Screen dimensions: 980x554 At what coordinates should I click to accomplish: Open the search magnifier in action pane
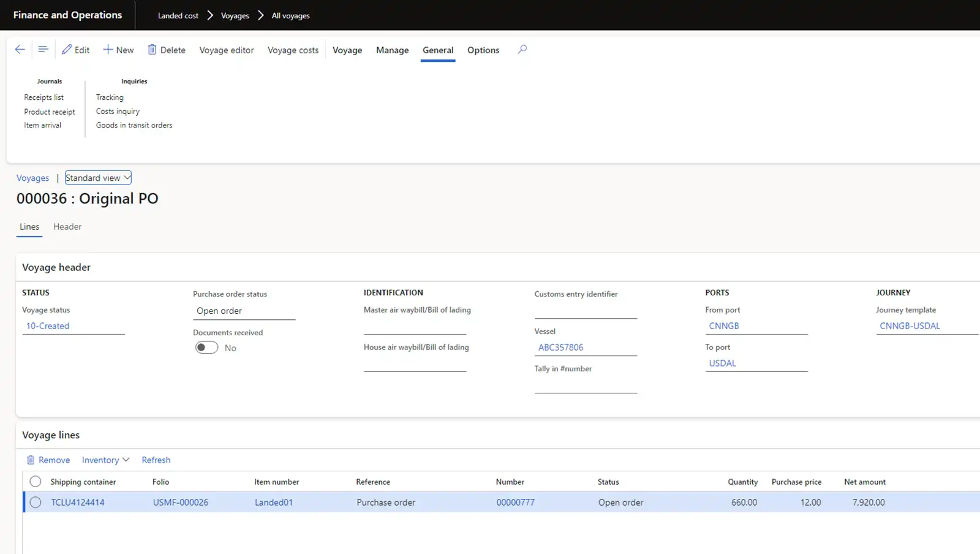pyautogui.click(x=522, y=50)
